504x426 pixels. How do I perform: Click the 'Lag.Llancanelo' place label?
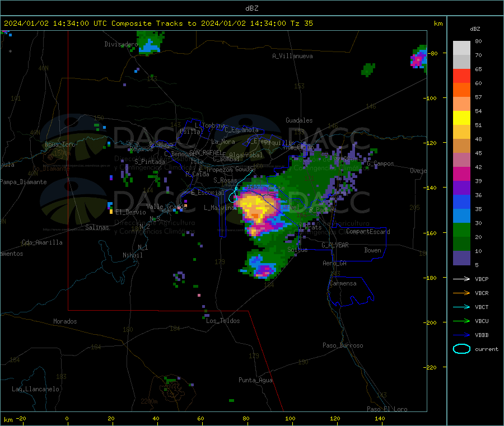(x=36, y=390)
